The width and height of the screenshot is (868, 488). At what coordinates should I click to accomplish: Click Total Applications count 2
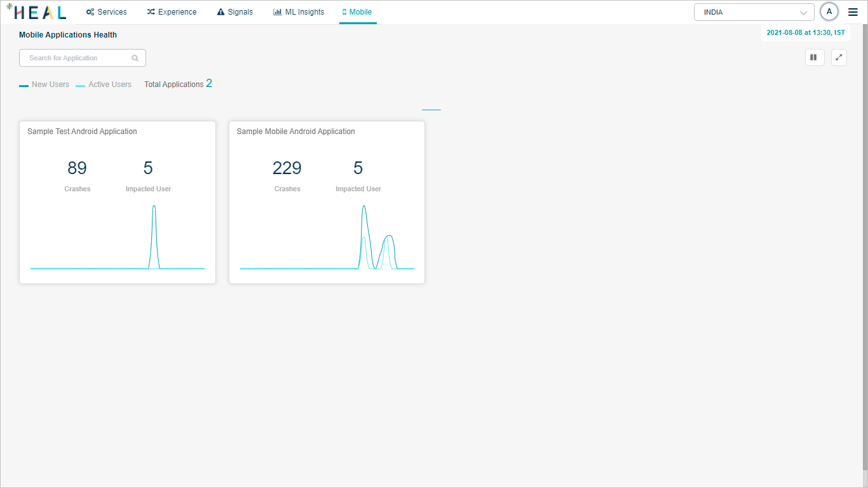click(209, 83)
